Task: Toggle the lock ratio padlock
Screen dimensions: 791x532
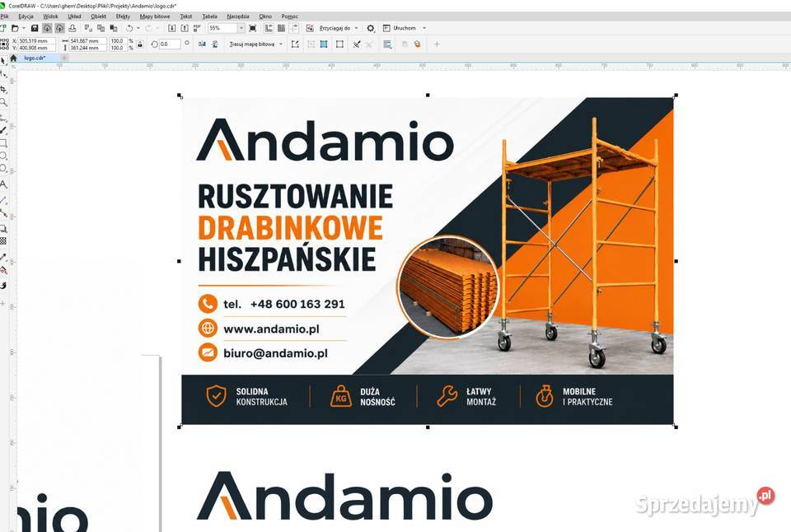Action: point(140,44)
